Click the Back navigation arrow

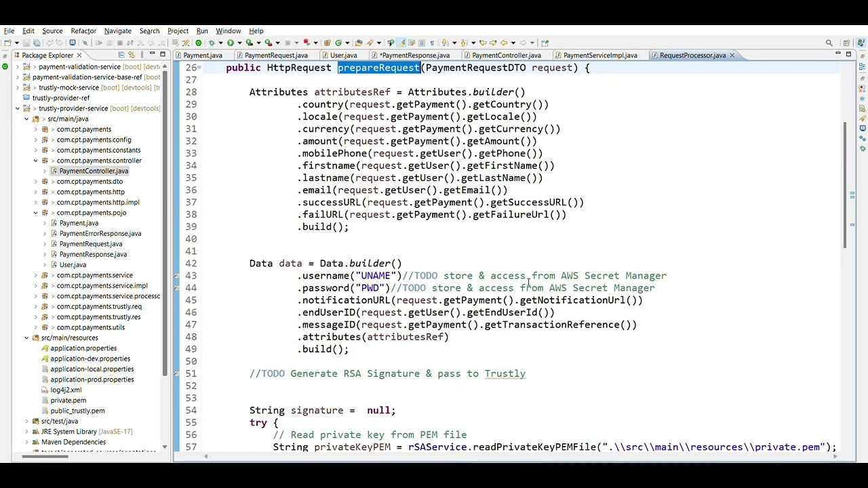[504, 43]
